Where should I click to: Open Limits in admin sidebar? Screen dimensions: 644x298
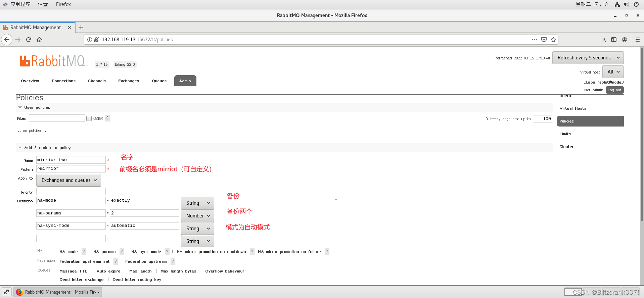point(565,134)
